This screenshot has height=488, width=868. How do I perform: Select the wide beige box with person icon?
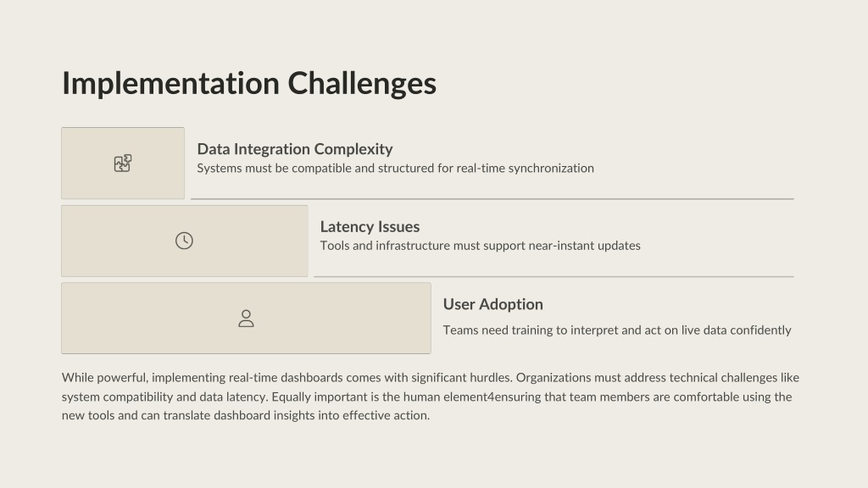[247, 319]
